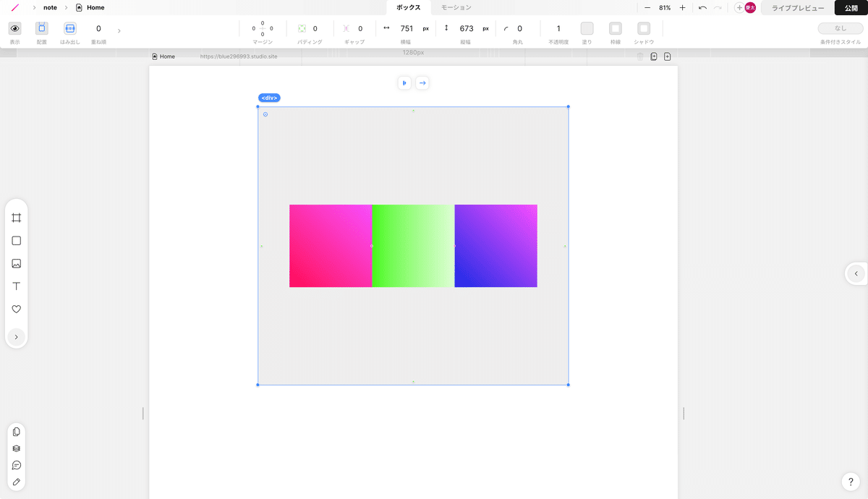868x499 pixels.
Task: Zoom out with the minus button
Action: pyautogui.click(x=647, y=7)
